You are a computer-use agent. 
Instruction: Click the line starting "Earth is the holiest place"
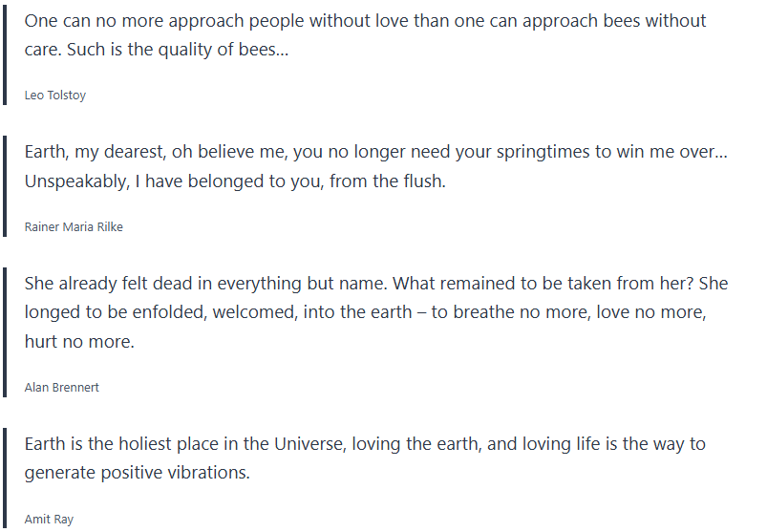[x=365, y=445]
